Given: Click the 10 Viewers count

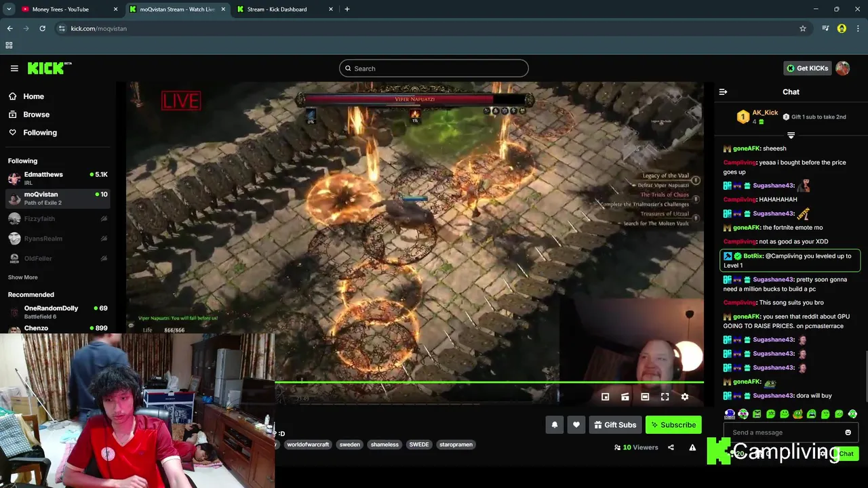Looking at the screenshot, I should pyautogui.click(x=636, y=447).
